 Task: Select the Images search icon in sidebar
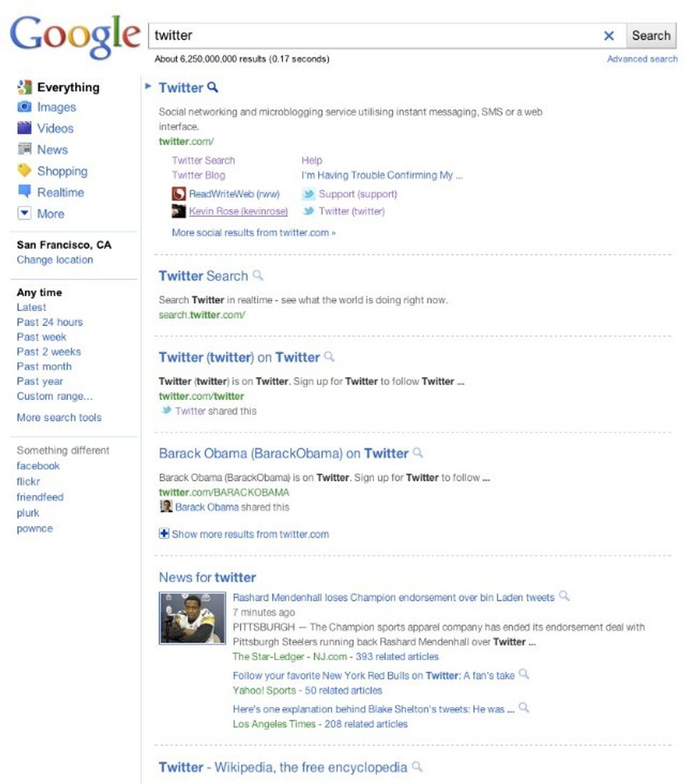[x=25, y=107]
